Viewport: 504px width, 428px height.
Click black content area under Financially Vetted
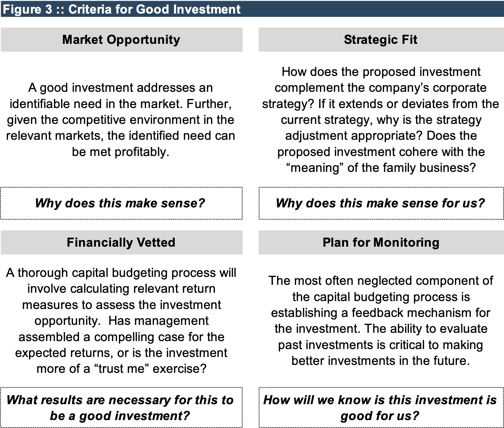click(x=121, y=320)
